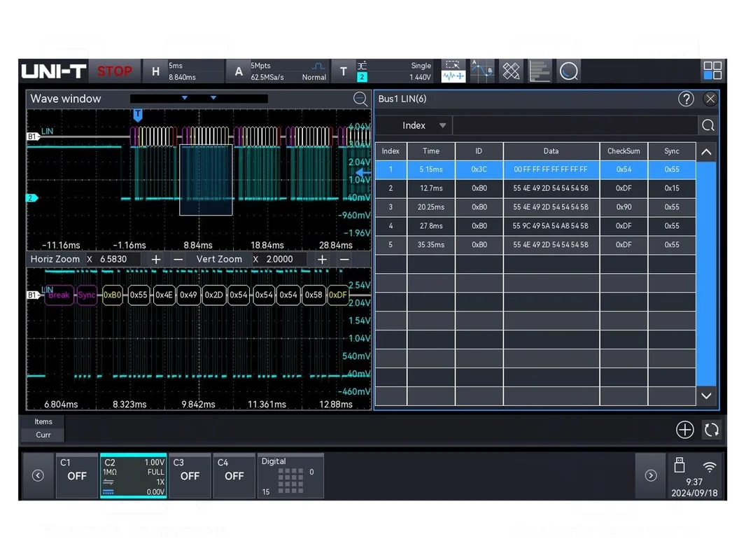This screenshot has width=746, height=560.
Task: Toggle the STOP run state button
Action: tap(115, 71)
